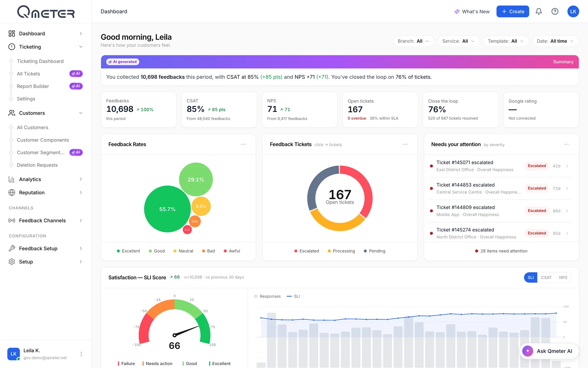Open Feedback Rates card options menu
This screenshot has width=588, height=368.
pyautogui.click(x=243, y=144)
